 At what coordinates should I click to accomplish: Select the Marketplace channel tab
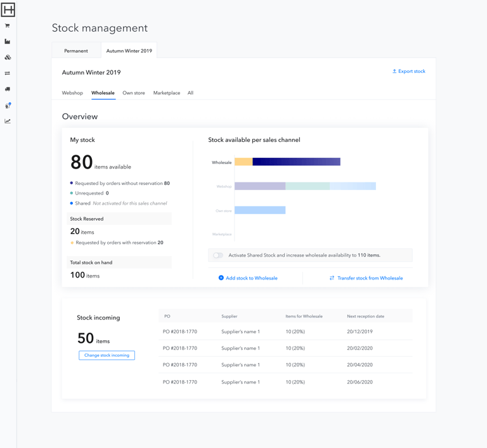click(167, 93)
